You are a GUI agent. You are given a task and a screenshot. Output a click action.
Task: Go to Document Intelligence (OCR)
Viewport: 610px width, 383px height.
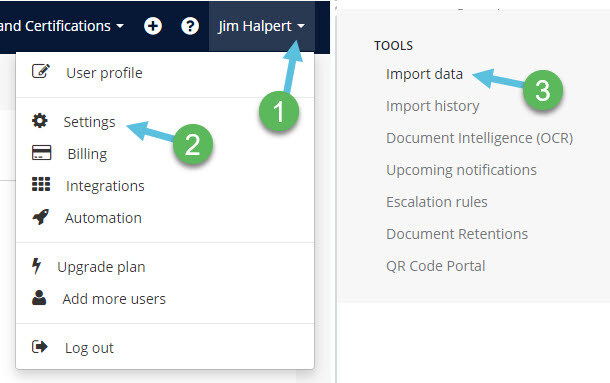479,138
